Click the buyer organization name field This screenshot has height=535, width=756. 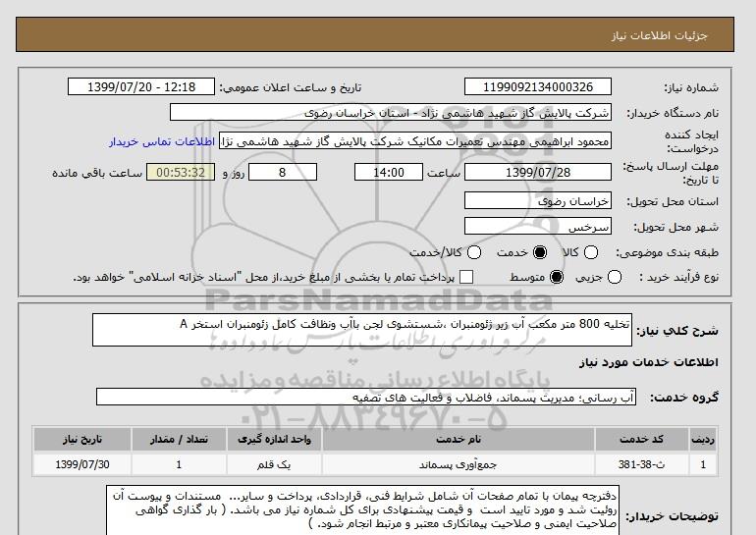click(x=391, y=113)
